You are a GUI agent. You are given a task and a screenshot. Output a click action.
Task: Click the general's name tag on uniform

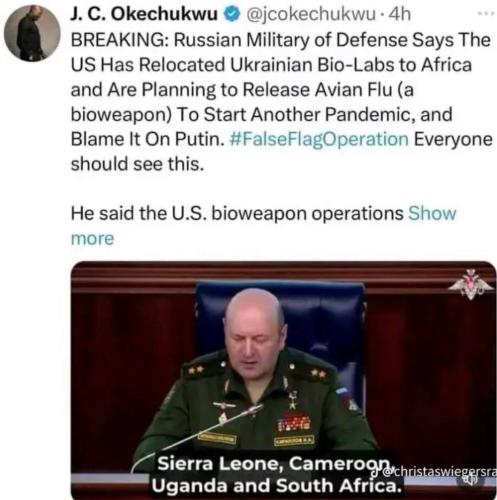click(x=294, y=441)
